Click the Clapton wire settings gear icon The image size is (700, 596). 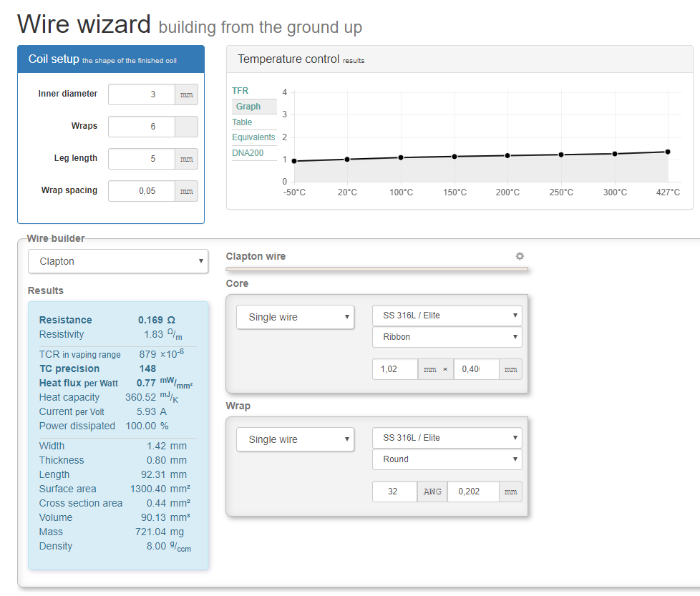coord(520,256)
